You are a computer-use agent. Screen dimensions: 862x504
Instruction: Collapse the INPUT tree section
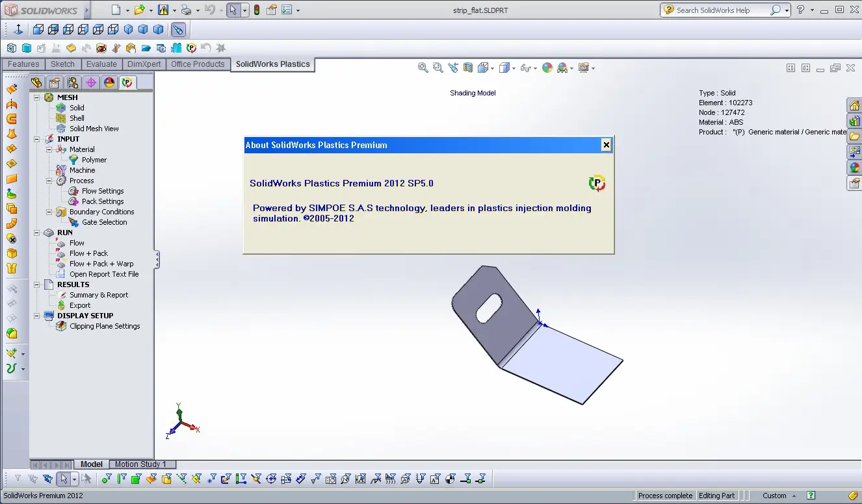pyautogui.click(x=37, y=139)
